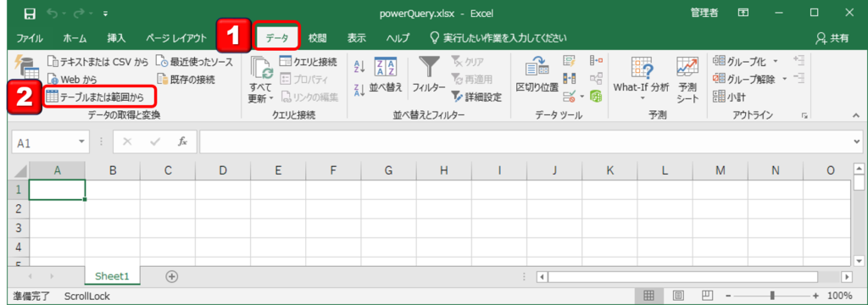Zoom out with the minus button
The image size is (868, 305).
(728, 296)
